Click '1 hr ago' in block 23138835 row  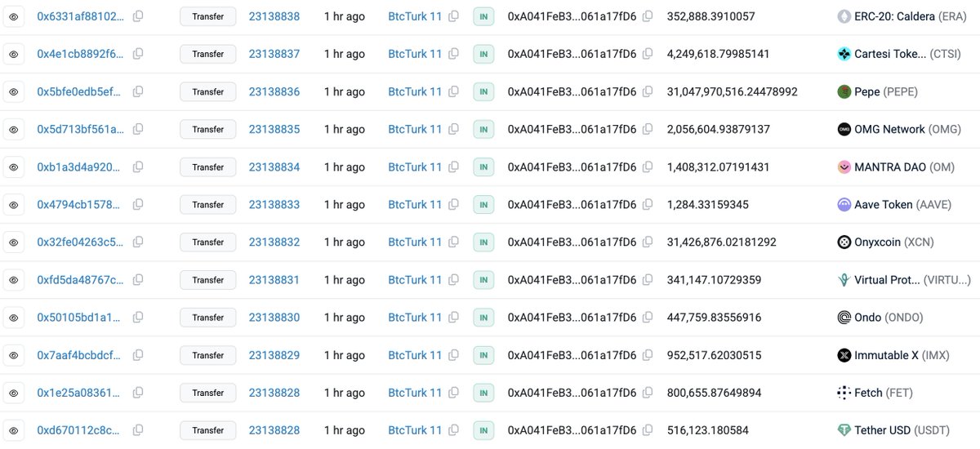(345, 129)
